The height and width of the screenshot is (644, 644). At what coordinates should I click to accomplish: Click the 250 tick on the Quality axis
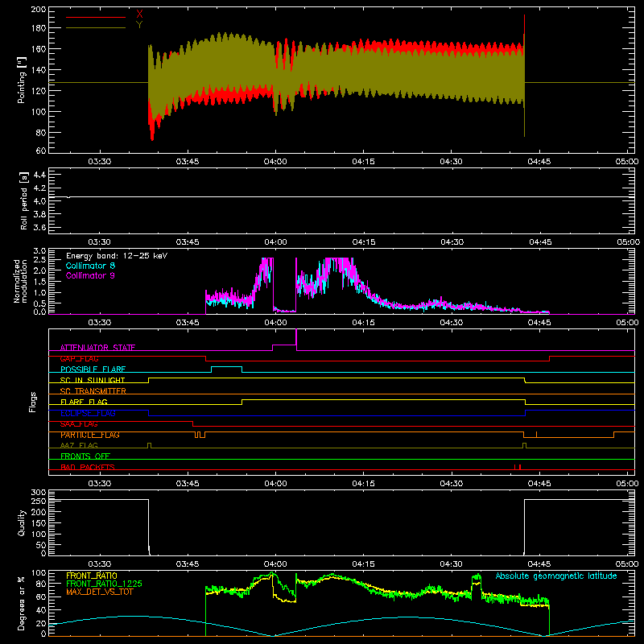click(x=39, y=501)
